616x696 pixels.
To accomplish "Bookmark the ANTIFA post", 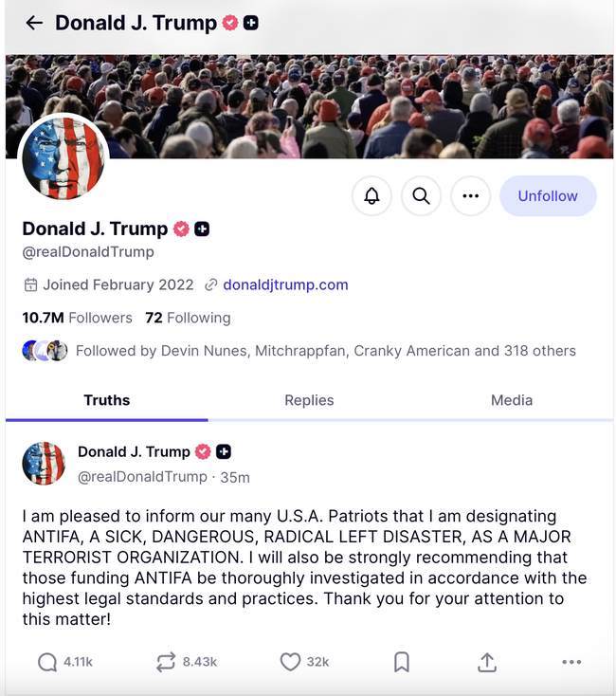I will pos(401,662).
